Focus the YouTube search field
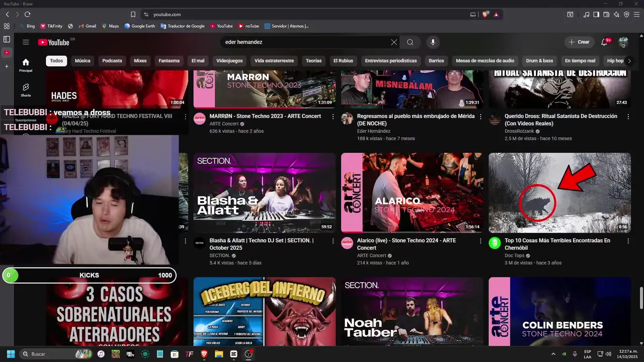The height and width of the screenshot is (362, 644). 307,42
